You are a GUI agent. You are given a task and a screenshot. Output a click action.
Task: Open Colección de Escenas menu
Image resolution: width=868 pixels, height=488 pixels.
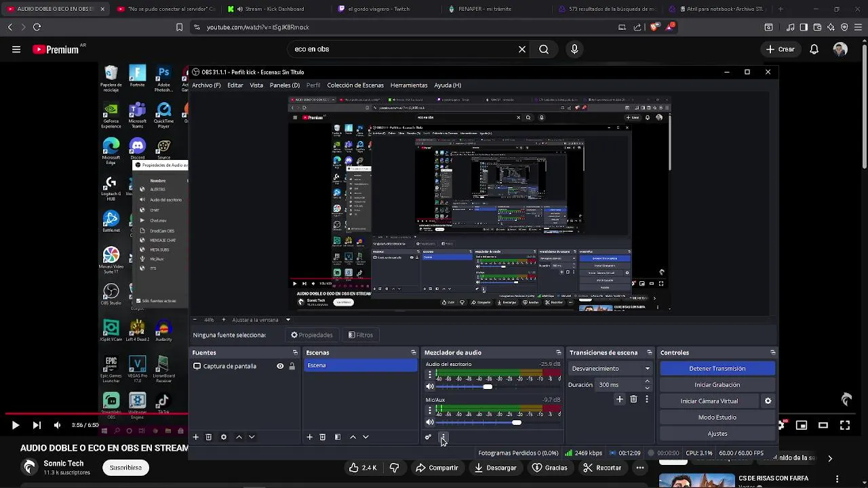355,85
